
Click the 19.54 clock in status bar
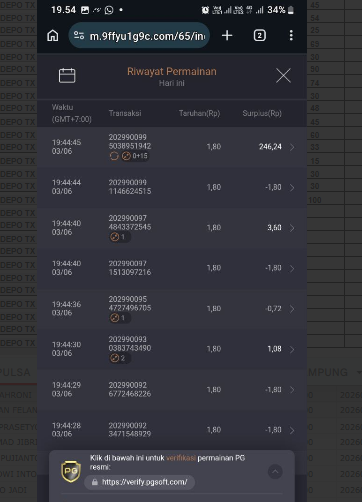[63, 10]
